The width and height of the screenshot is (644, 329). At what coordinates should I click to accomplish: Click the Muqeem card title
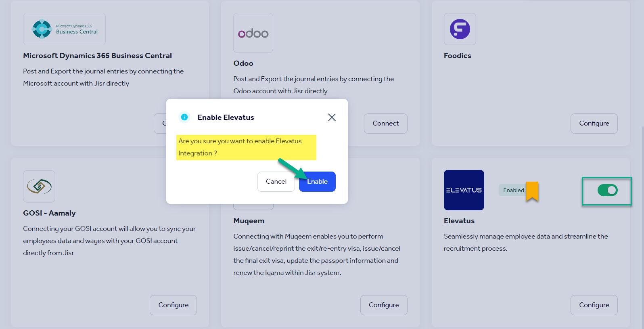tap(249, 221)
